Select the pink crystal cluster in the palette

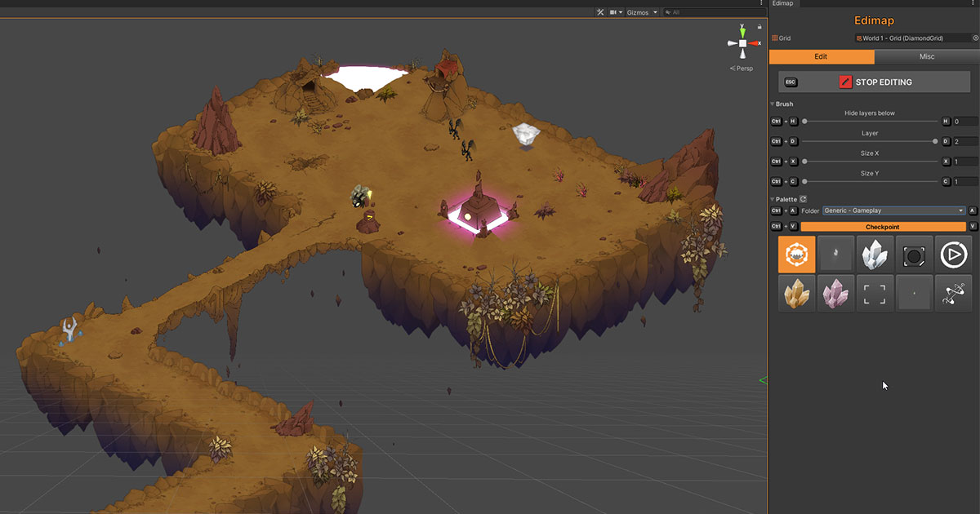coord(835,293)
